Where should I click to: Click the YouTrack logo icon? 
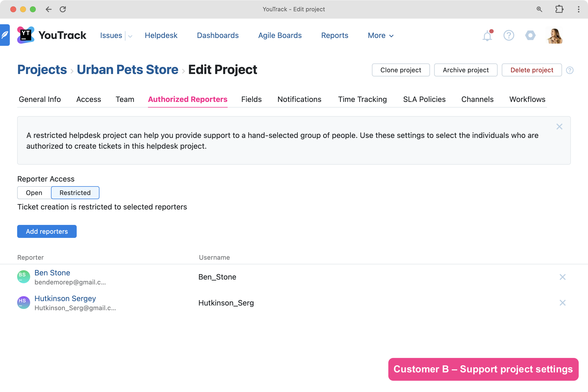pyautogui.click(x=26, y=35)
